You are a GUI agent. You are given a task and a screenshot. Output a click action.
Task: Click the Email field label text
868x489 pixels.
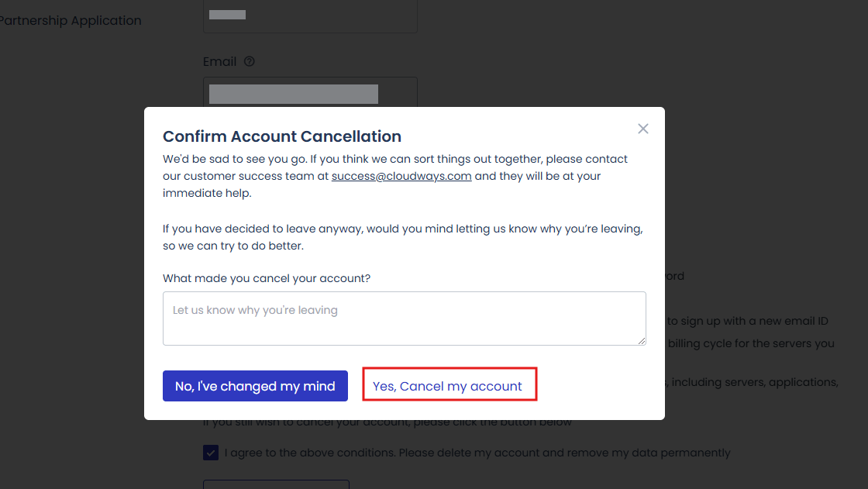point(220,61)
